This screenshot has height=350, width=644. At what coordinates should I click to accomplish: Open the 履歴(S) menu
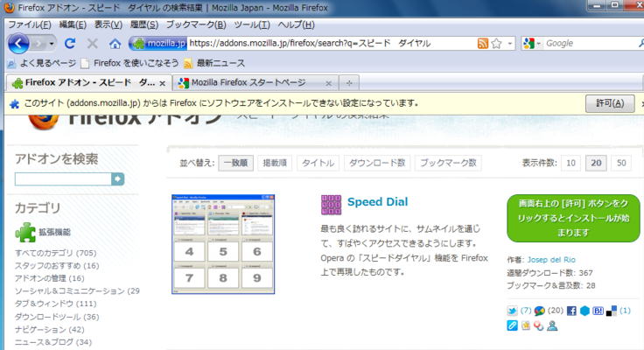coord(144,24)
